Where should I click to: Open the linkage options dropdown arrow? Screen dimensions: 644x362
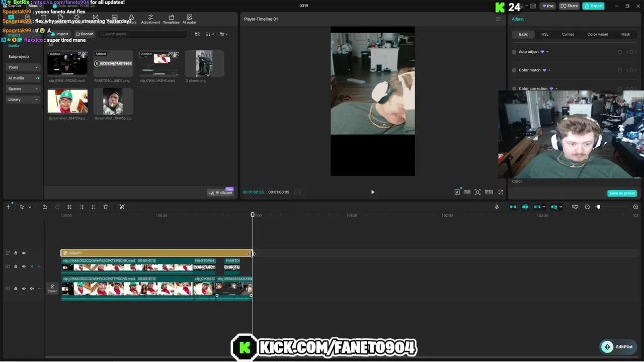(x=544, y=207)
